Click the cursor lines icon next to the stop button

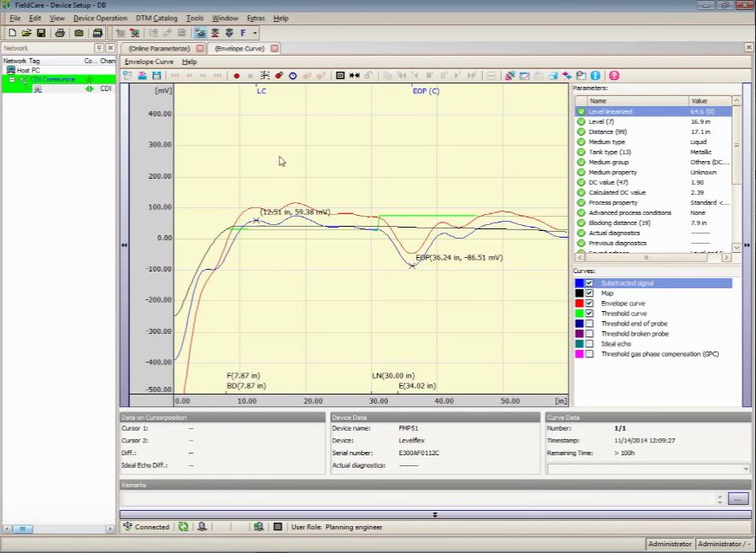pos(265,76)
